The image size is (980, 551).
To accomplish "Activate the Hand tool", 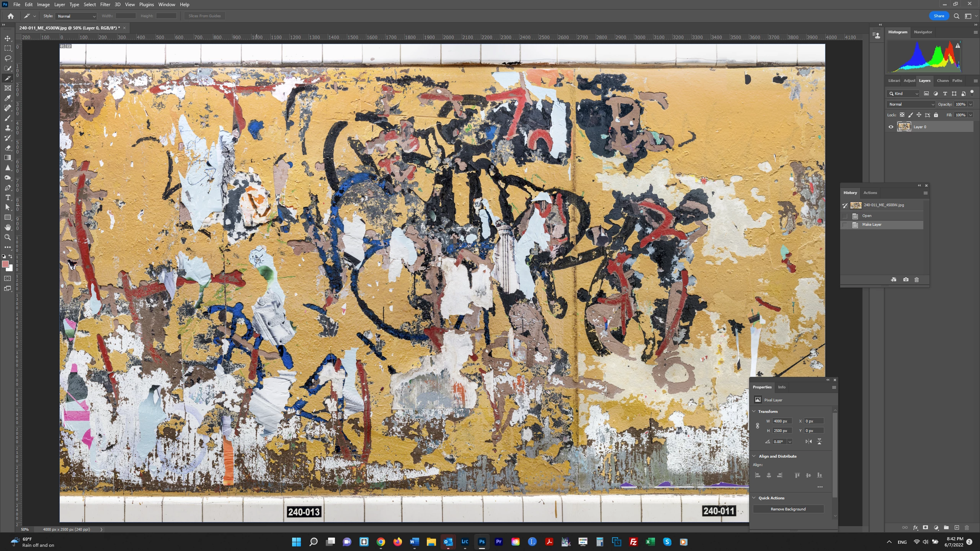I will pyautogui.click(x=8, y=227).
